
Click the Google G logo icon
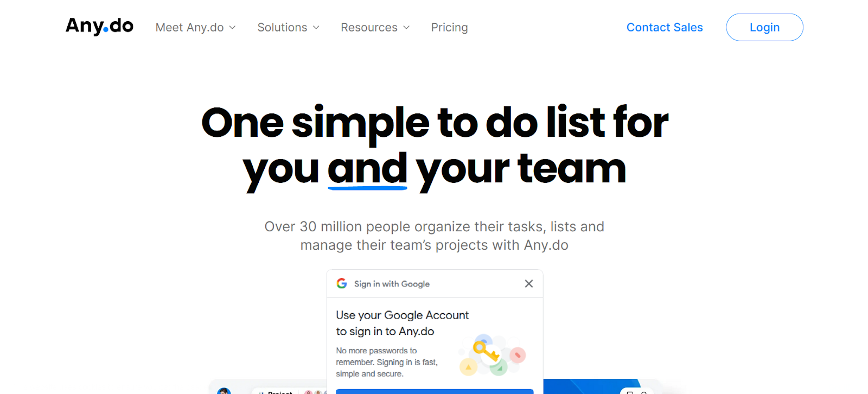click(x=342, y=283)
